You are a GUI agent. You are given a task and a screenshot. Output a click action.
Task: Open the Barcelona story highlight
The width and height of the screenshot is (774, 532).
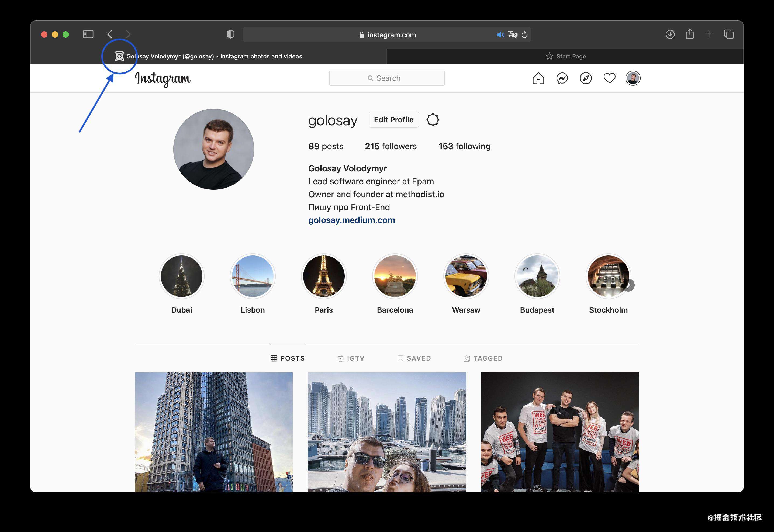[x=395, y=276]
